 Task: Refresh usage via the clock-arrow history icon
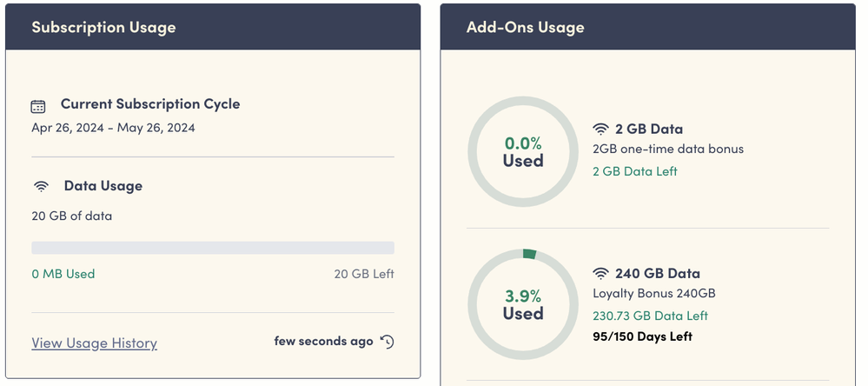pos(388,342)
